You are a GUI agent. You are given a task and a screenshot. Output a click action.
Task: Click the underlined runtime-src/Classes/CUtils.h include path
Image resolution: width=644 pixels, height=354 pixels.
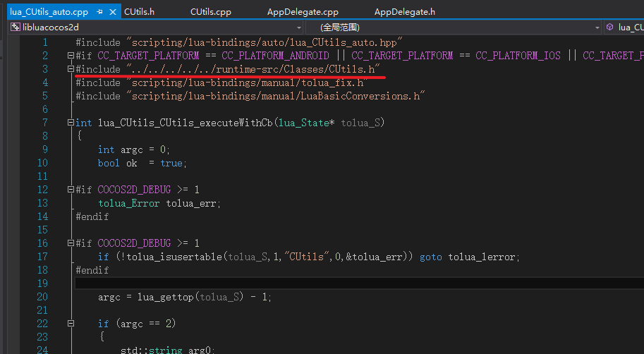255,69
